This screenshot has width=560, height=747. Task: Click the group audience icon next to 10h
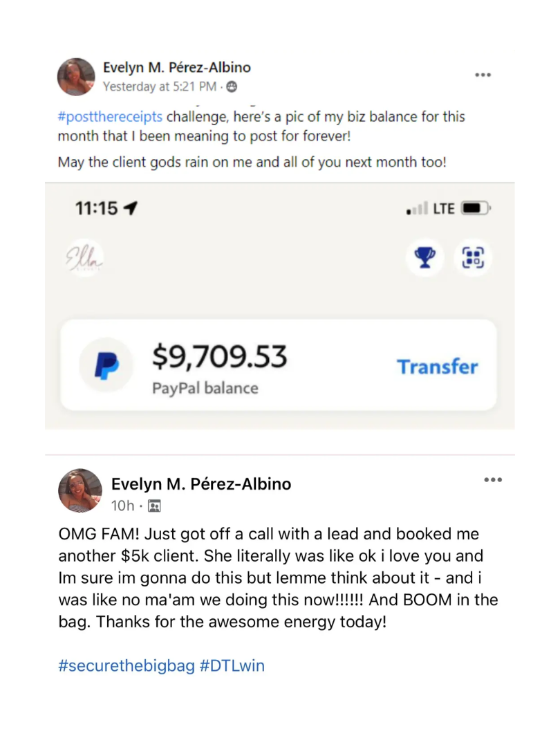point(155,506)
